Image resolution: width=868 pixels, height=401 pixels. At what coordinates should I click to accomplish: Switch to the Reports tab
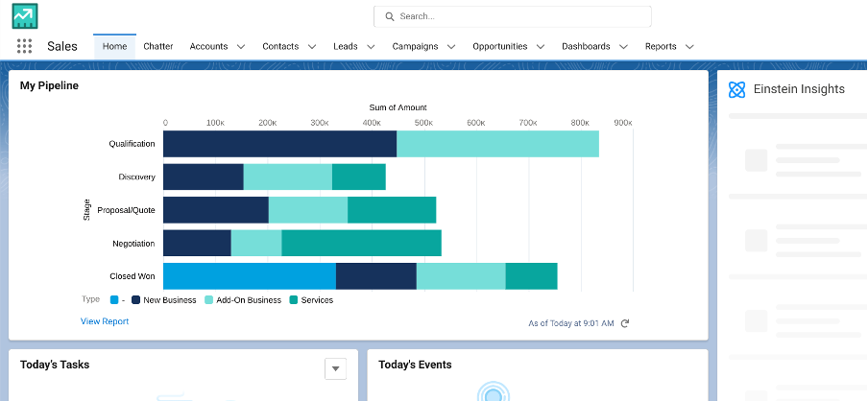(661, 46)
